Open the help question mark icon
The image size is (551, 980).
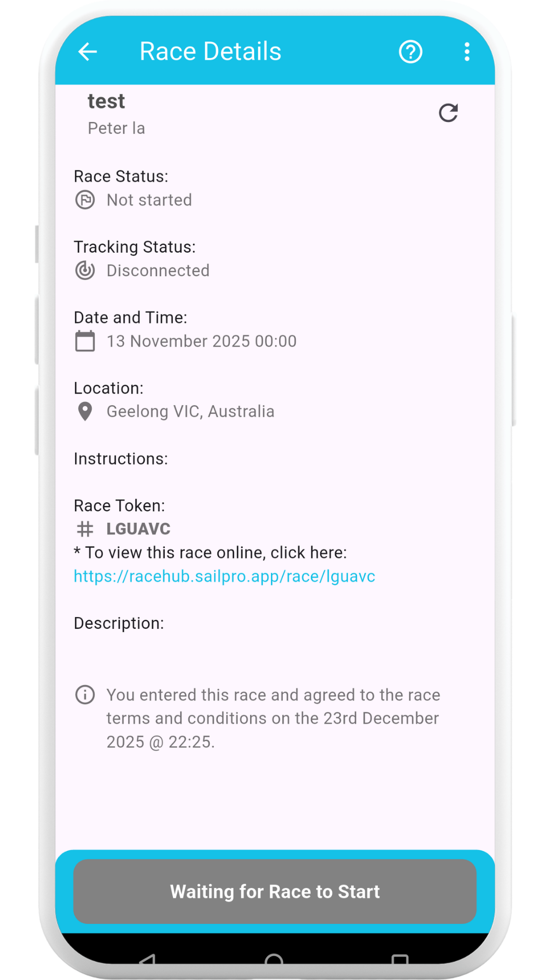(410, 52)
